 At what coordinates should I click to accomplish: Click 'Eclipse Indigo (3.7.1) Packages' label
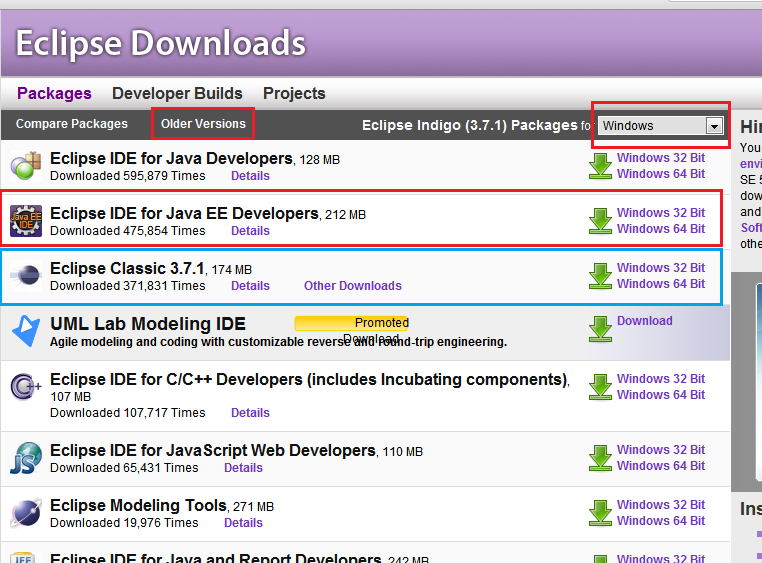pos(470,125)
